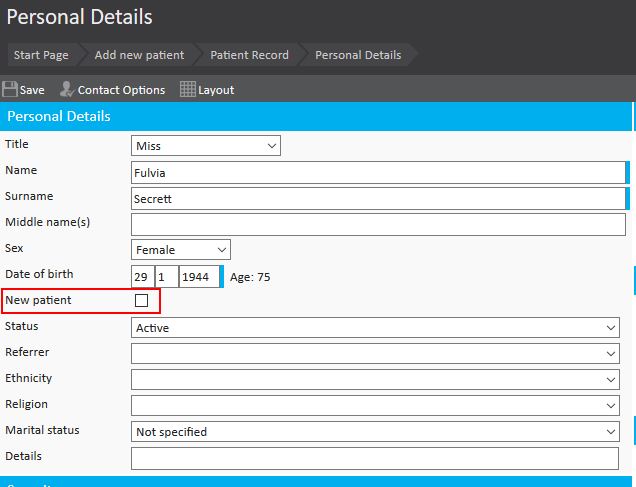Image resolution: width=636 pixels, height=487 pixels.
Task: Click the empty Middle name(s) field
Action: [x=377, y=224]
